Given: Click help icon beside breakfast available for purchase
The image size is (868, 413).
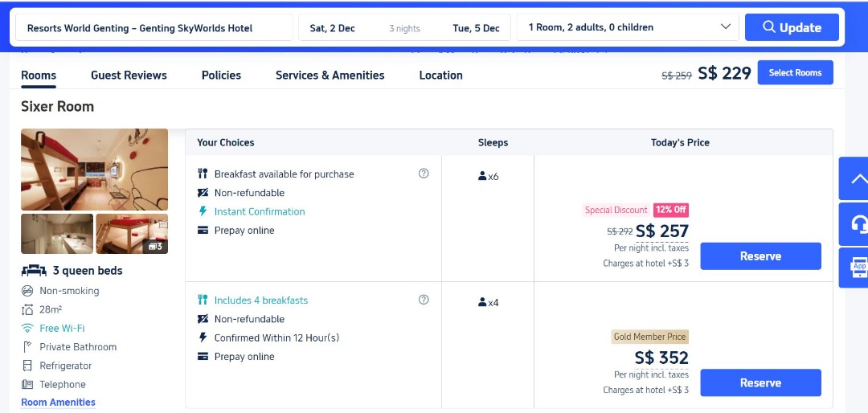Looking at the screenshot, I should pyautogui.click(x=424, y=174).
